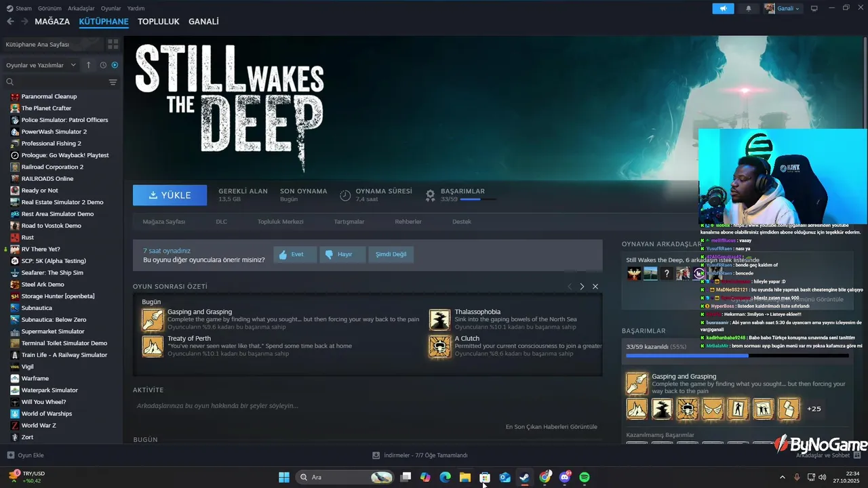Open the Gasping and Grasping summary achievement icon
The width and height of the screenshot is (868, 488).
pyautogui.click(x=153, y=319)
